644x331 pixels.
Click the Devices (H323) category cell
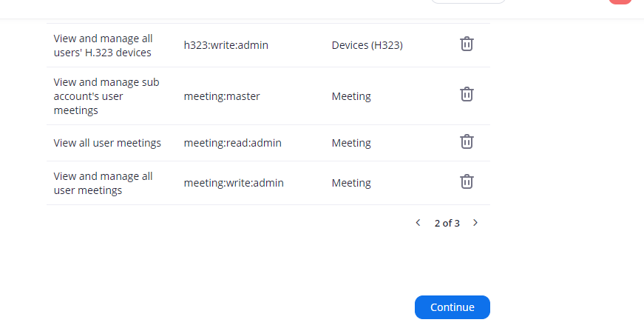coord(367,45)
